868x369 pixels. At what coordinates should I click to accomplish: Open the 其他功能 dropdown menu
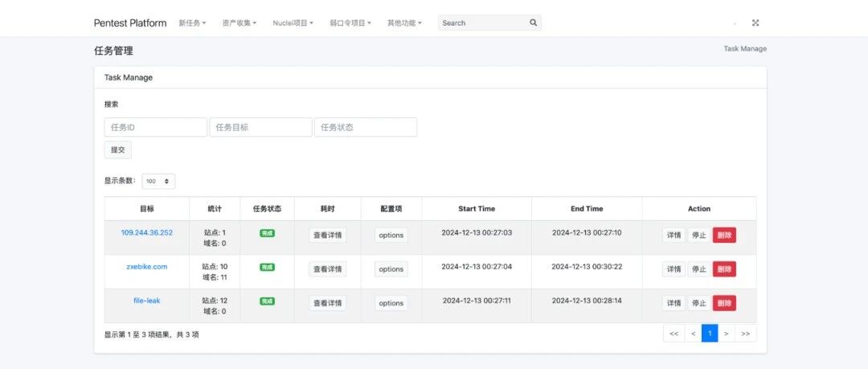(404, 23)
